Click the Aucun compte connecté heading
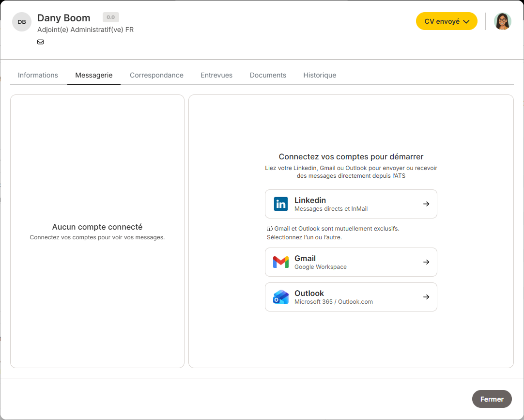 tap(97, 227)
